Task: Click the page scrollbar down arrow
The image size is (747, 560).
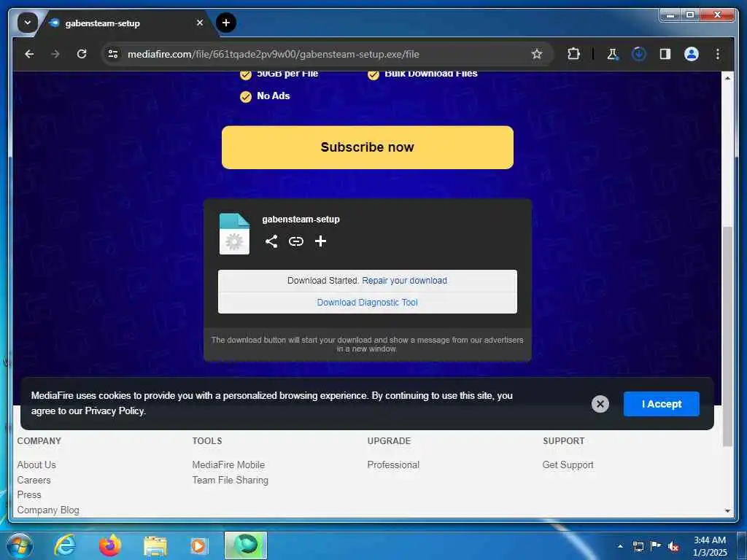Action: point(727,511)
